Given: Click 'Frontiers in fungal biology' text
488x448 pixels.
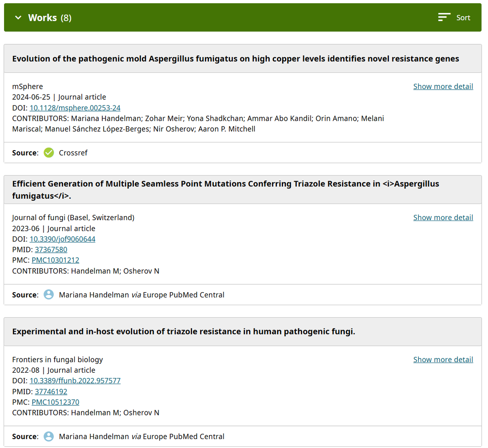Looking at the screenshot, I should (x=57, y=359).
